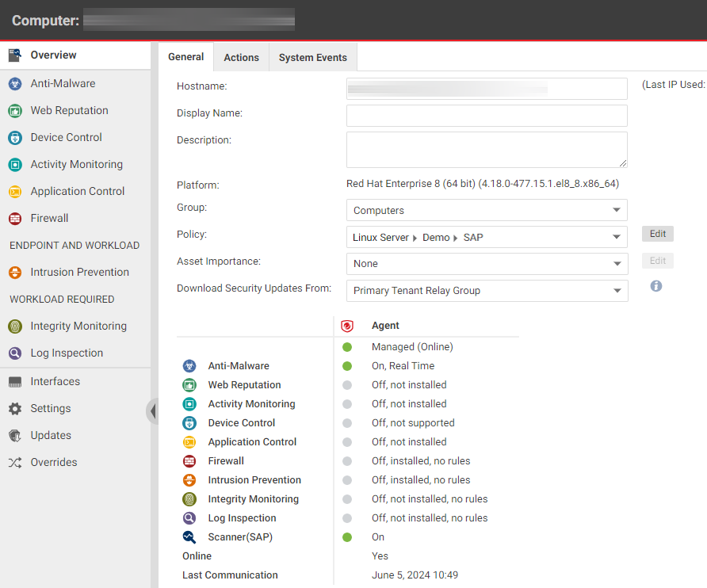Click the Anti-Malware shield icon in sidebar

(x=14, y=83)
